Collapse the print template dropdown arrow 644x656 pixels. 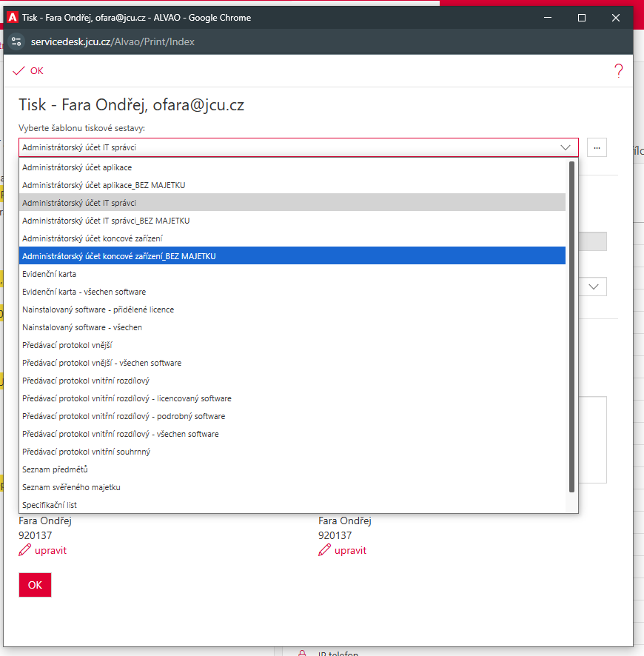click(566, 147)
